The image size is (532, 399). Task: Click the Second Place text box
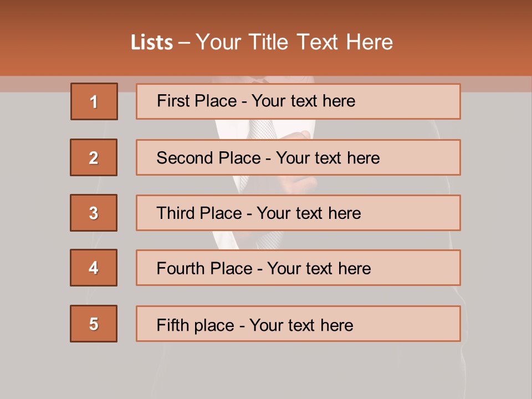(x=298, y=157)
